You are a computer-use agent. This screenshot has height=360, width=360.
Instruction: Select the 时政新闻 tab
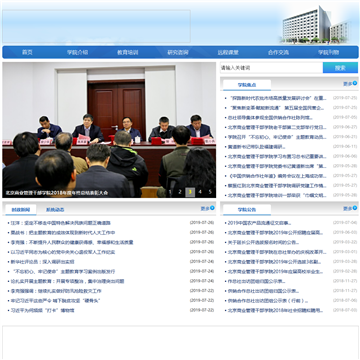pyautogui.click(x=21, y=210)
